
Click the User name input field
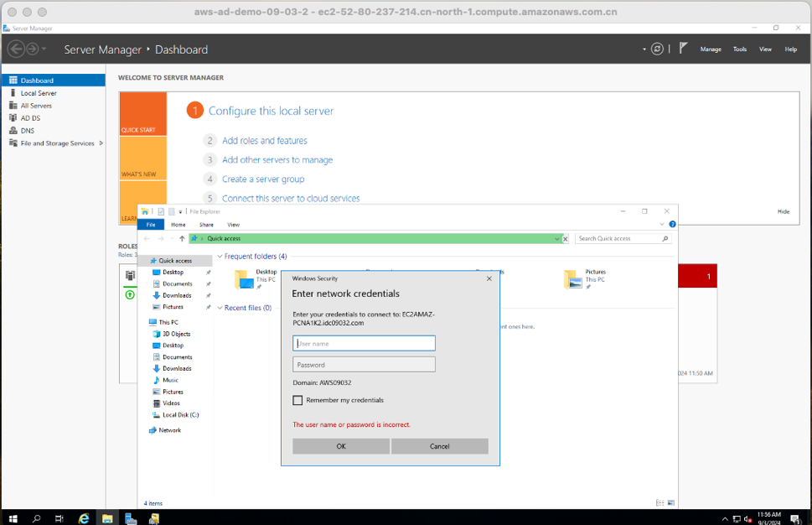coord(364,343)
